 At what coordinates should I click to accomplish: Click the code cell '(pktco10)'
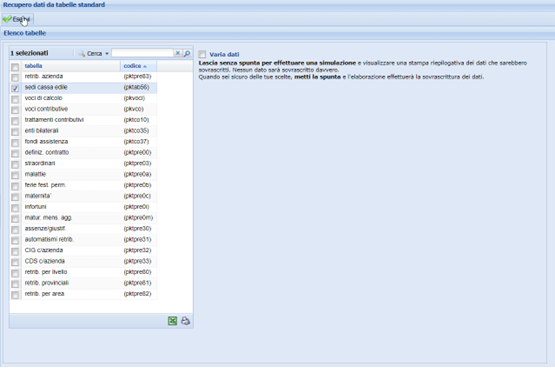pyautogui.click(x=136, y=120)
